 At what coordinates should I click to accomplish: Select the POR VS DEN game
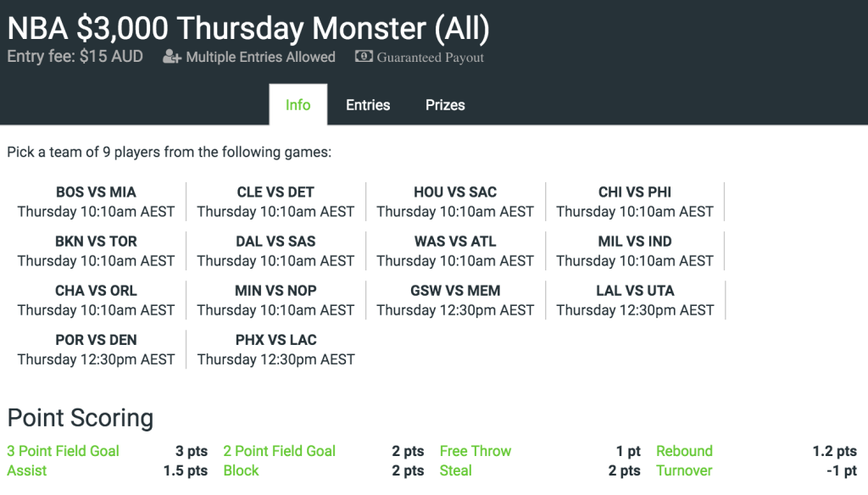[x=96, y=349]
